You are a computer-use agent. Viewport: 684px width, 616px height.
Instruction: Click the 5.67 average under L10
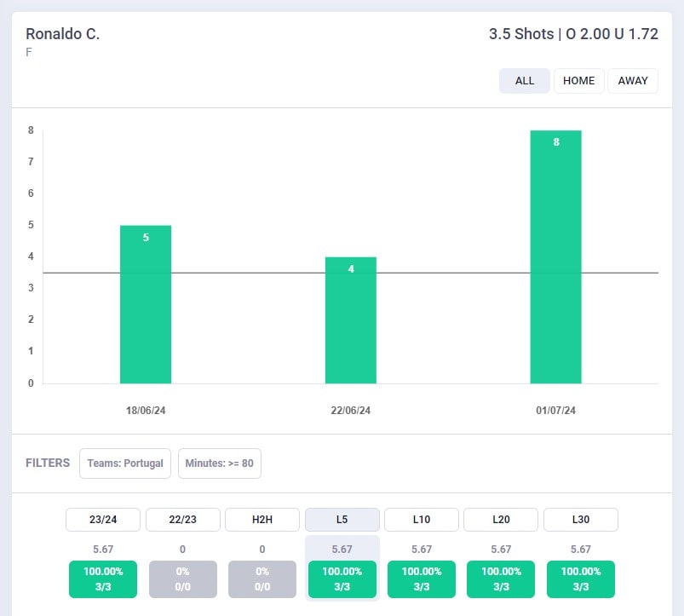422,550
